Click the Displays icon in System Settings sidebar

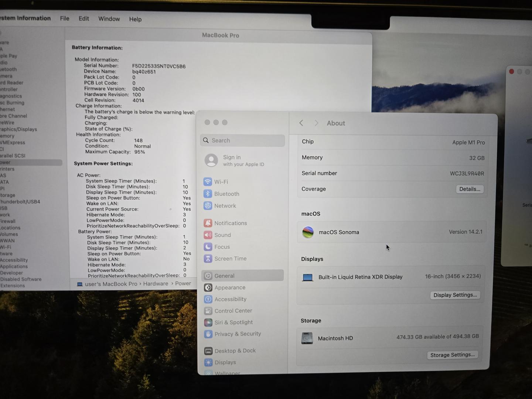(x=208, y=362)
